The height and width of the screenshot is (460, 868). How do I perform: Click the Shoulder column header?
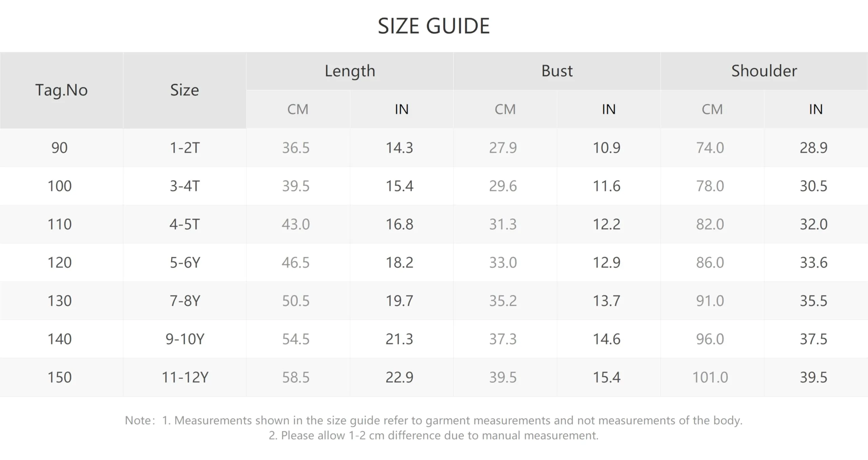tap(764, 71)
